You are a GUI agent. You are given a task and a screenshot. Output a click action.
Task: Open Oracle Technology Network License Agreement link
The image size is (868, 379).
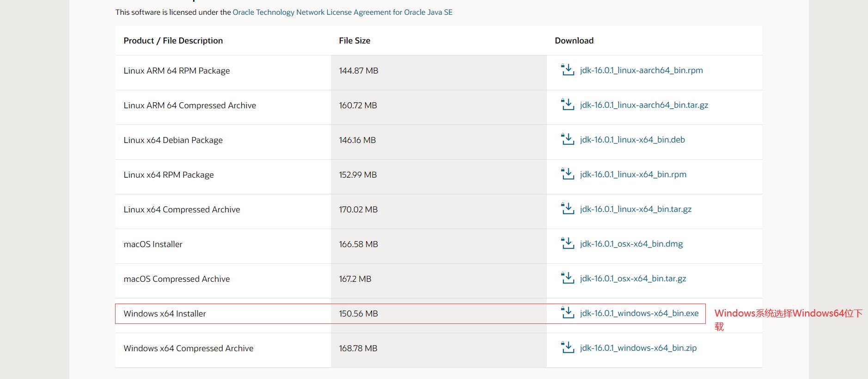pyautogui.click(x=342, y=12)
